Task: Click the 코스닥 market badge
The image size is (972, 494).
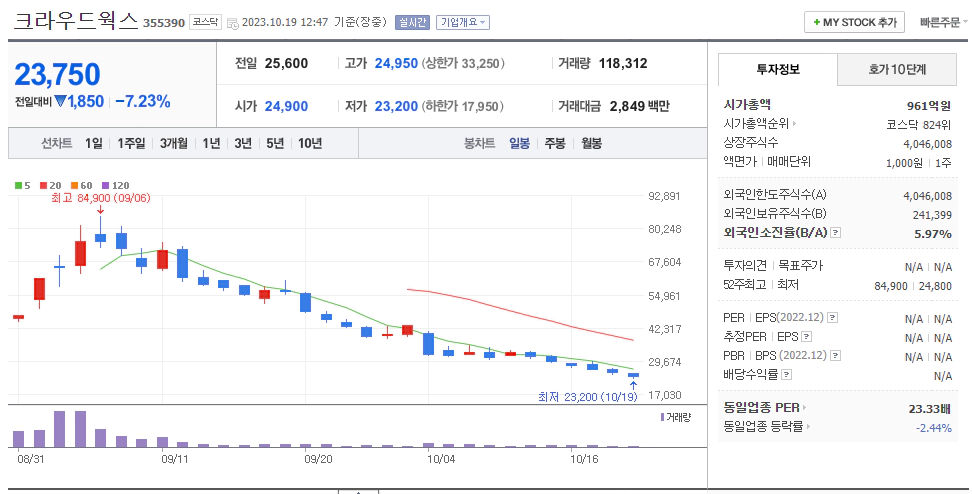Action: click(x=205, y=22)
